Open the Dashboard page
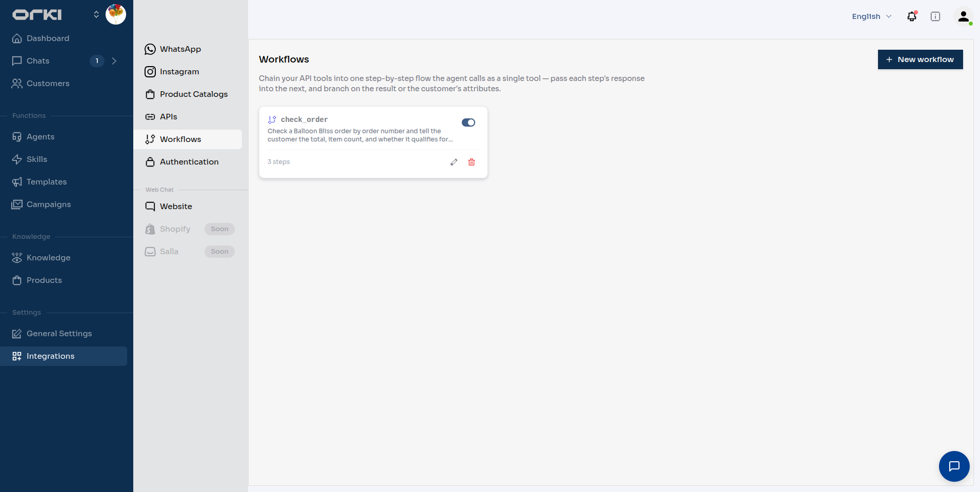Screen dimensions: 980x492 64,38
